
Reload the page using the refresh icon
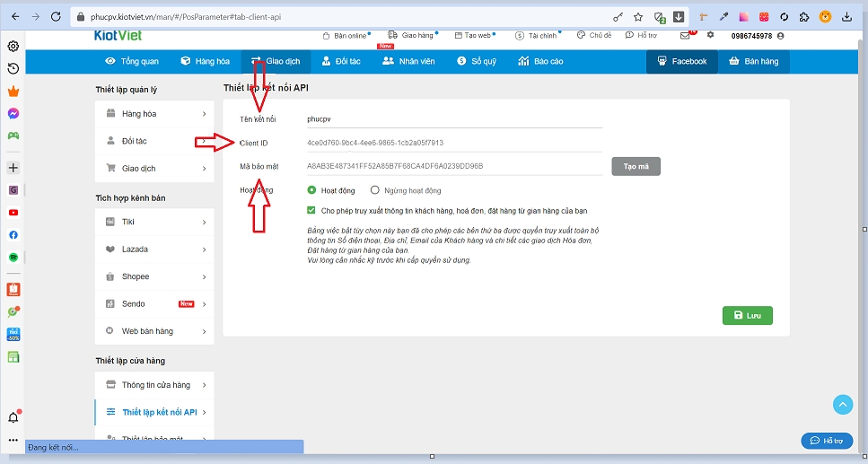pyautogui.click(x=56, y=17)
